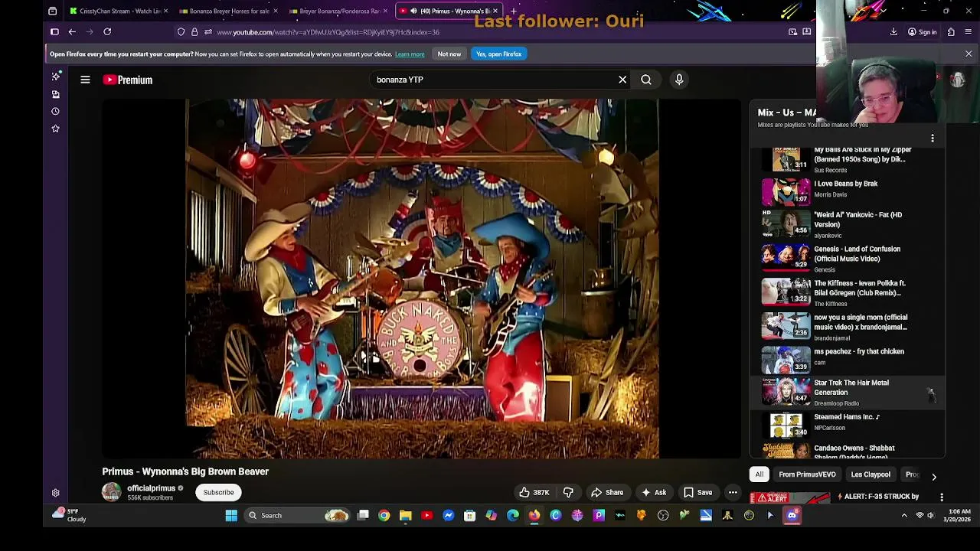
Task: Dismiss the 'Open Firefox every time' notification bar
Action: tap(969, 54)
